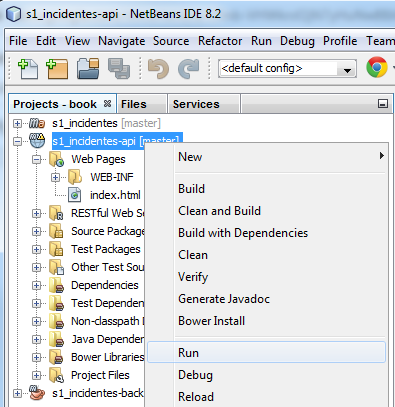The image size is (395, 407).
Task: Minimize the Projects panel window group
Action: pos(383,104)
